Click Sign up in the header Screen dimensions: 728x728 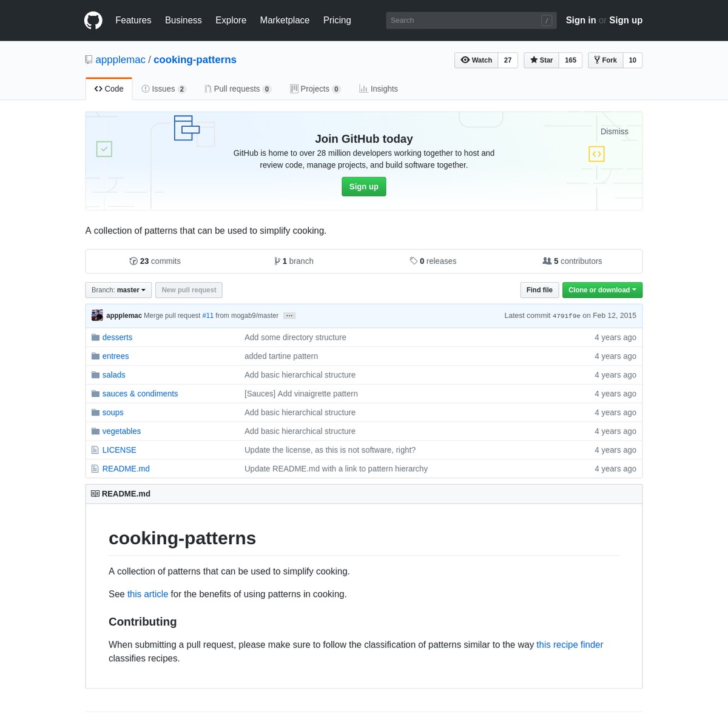pyautogui.click(x=625, y=20)
